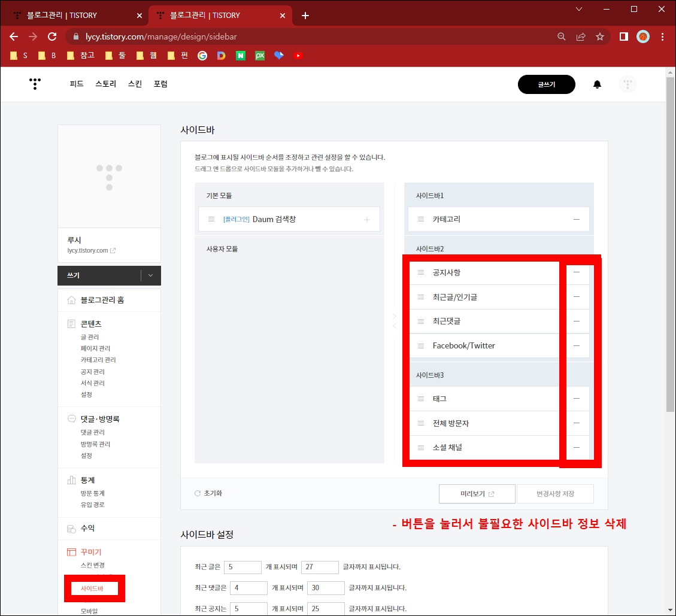Click the 글쓰기 write button

coord(545,84)
